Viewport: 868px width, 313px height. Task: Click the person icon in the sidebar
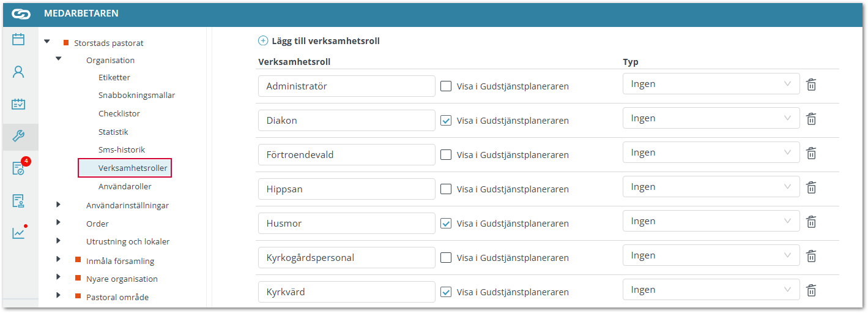tap(18, 72)
